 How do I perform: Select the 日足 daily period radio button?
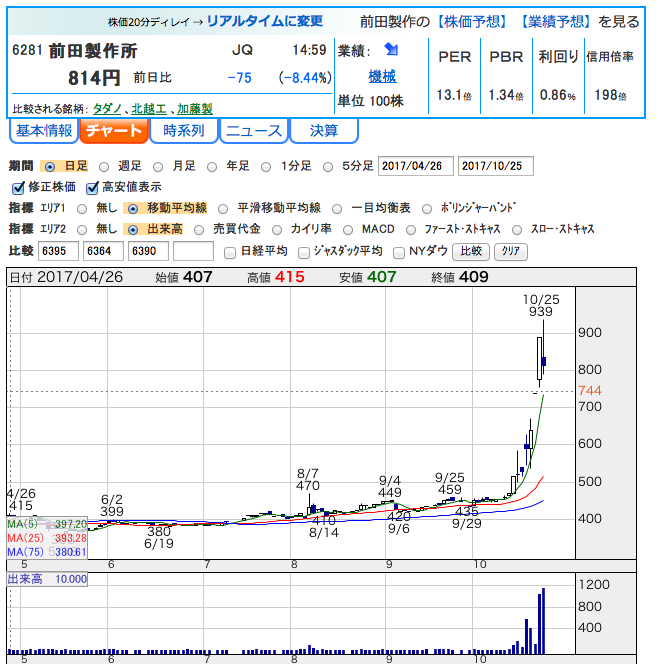click(x=50, y=167)
